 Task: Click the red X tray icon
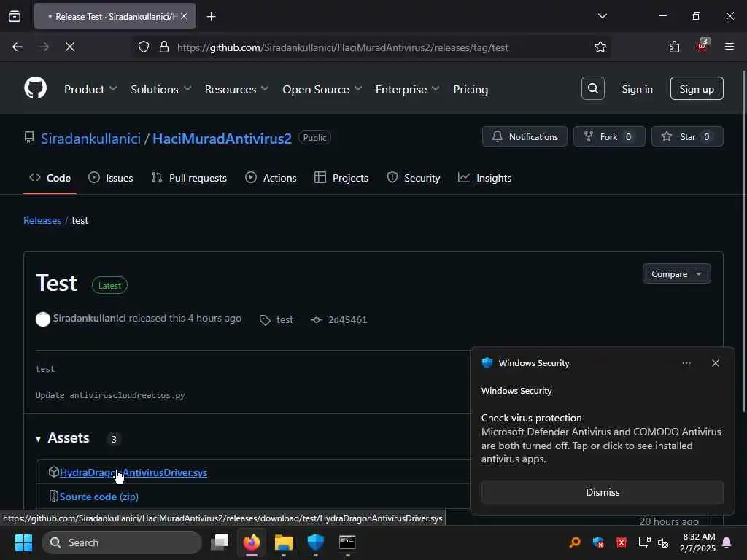(622, 542)
